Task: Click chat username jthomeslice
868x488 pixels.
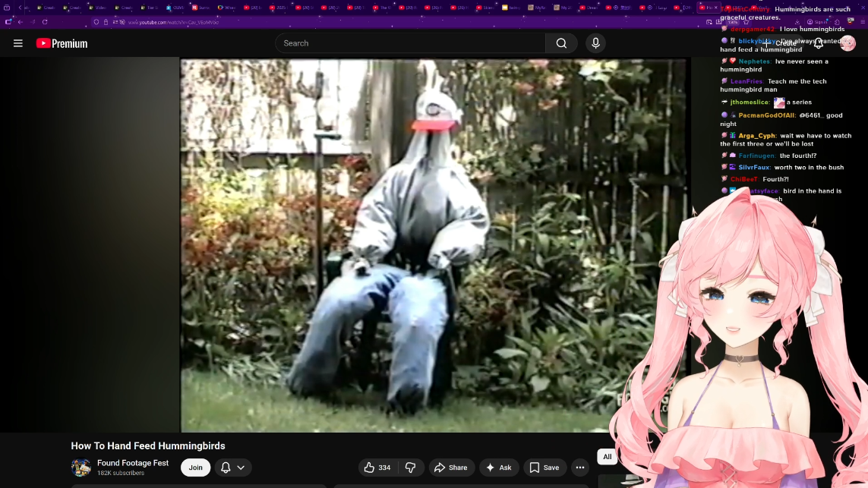Action: tap(750, 102)
